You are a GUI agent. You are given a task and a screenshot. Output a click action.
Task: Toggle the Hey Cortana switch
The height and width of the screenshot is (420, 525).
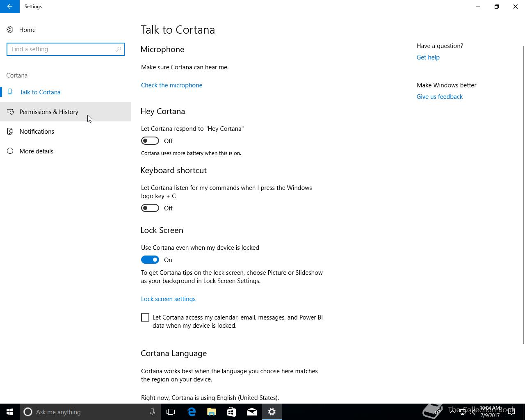click(x=150, y=141)
